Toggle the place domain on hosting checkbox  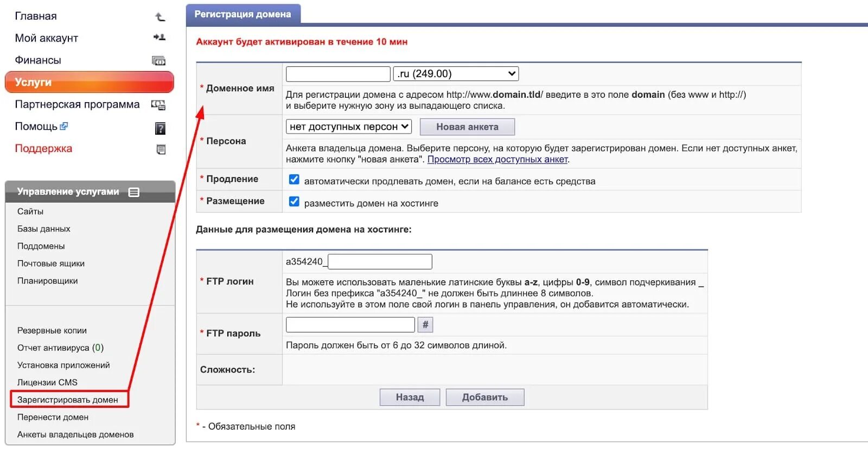click(294, 201)
